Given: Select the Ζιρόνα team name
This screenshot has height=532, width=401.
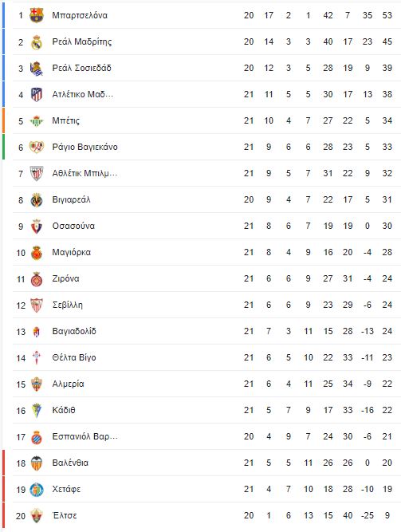Looking at the screenshot, I should [65, 279].
